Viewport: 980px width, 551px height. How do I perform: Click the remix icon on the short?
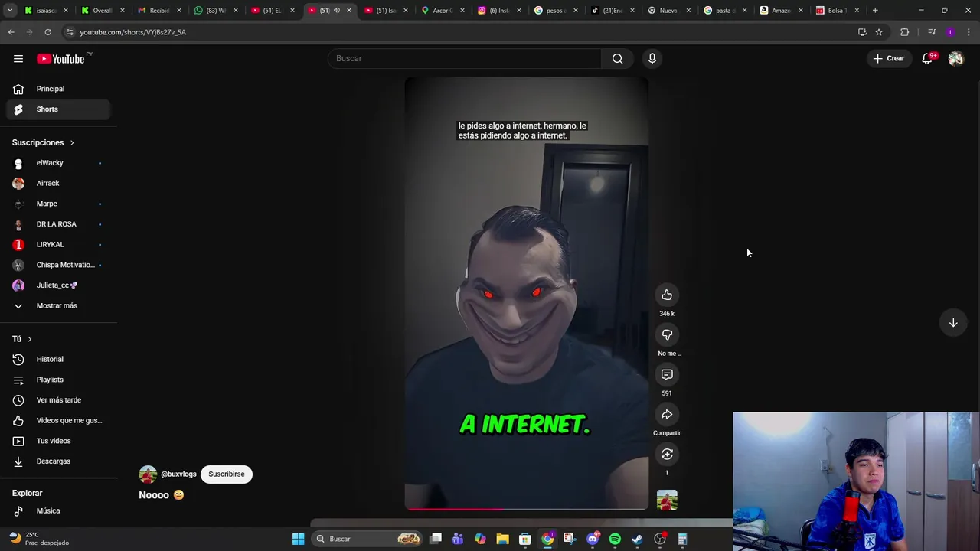point(667,454)
